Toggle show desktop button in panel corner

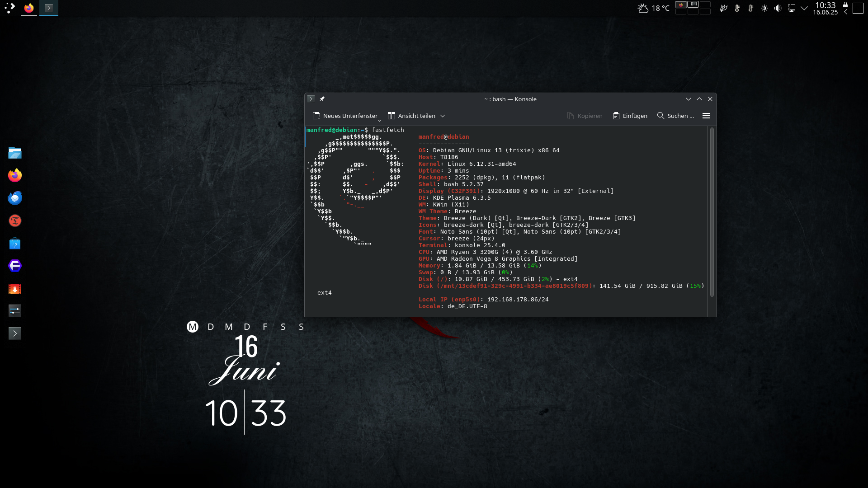(858, 8)
